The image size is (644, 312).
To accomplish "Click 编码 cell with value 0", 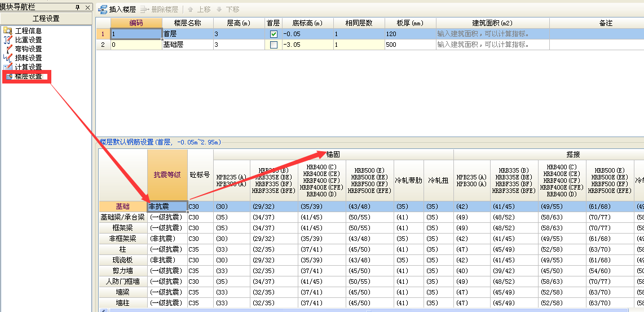I will click(x=136, y=45).
